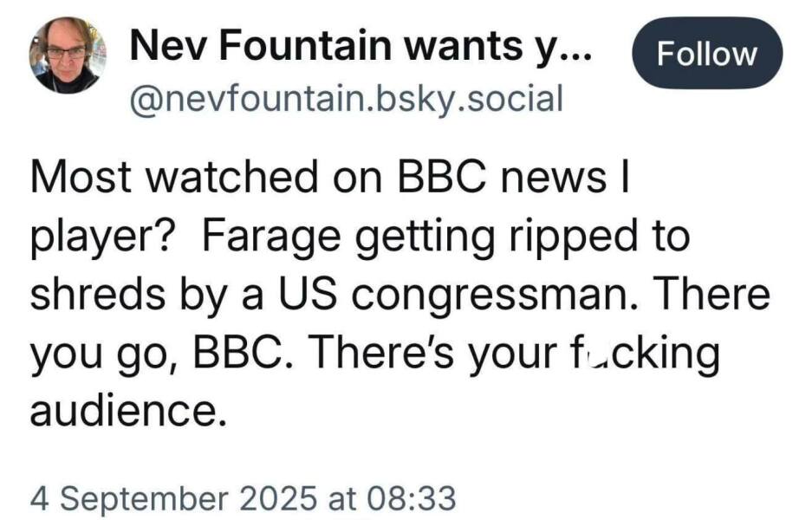Click "BBC" in the phrase "you go, BBC"

(x=237, y=354)
